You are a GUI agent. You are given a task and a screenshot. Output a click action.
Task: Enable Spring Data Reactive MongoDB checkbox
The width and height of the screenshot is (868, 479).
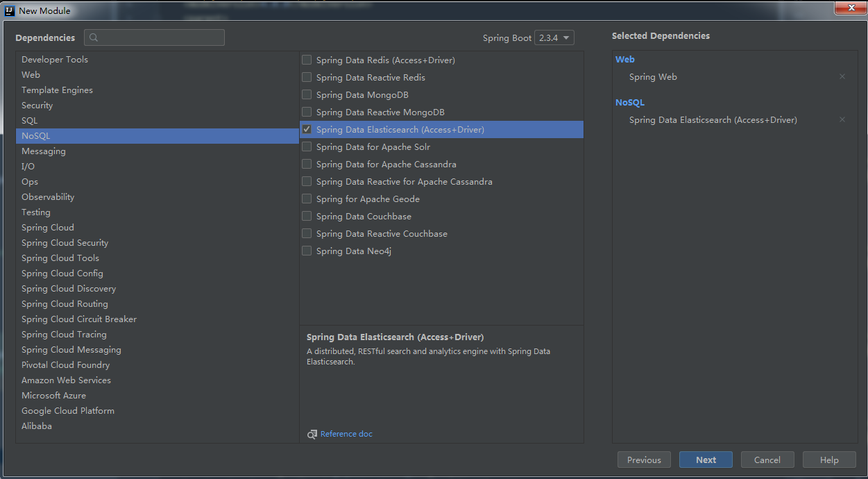(x=307, y=112)
